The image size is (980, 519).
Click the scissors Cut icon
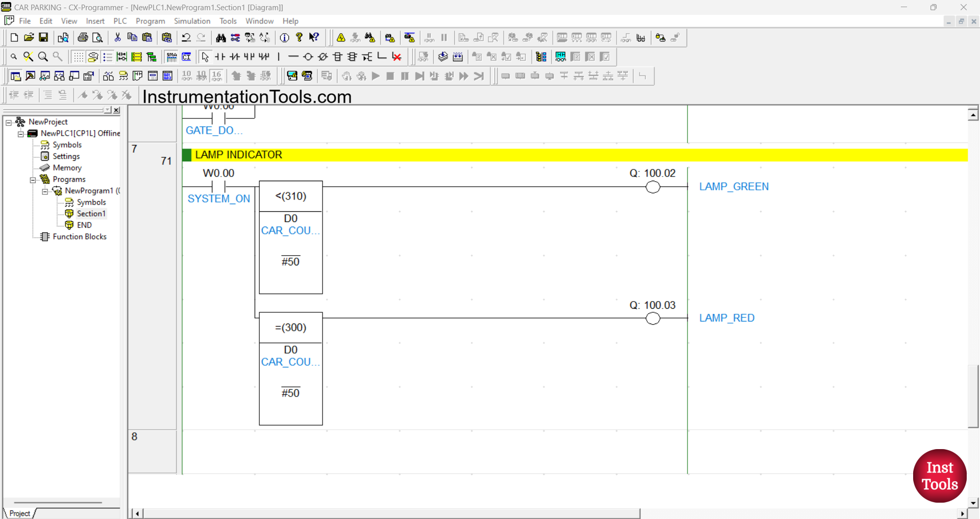pyautogui.click(x=117, y=38)
